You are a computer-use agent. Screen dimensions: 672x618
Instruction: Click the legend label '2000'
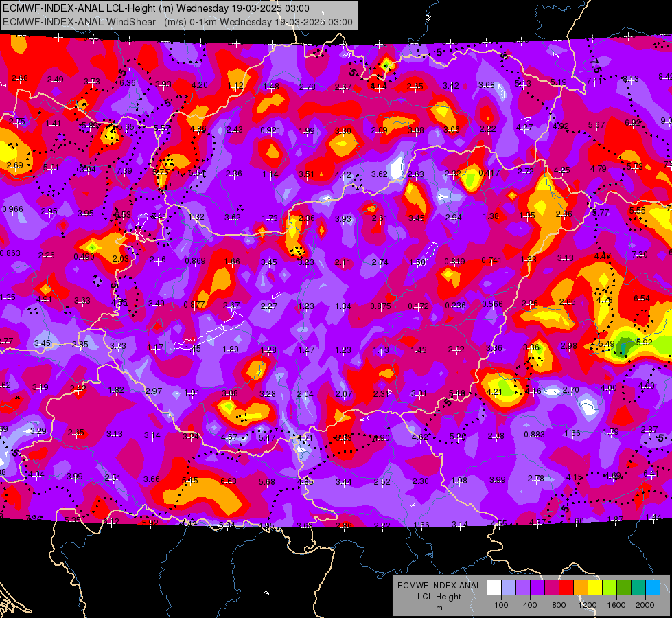[645, 605]
